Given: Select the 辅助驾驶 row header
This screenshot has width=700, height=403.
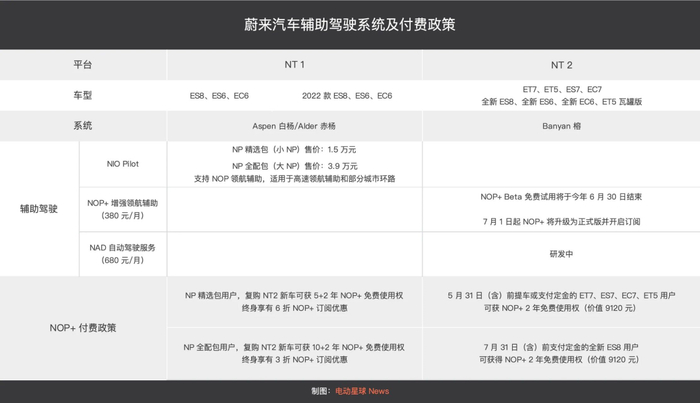Looking at the screenshot, I should coord(39,209).
